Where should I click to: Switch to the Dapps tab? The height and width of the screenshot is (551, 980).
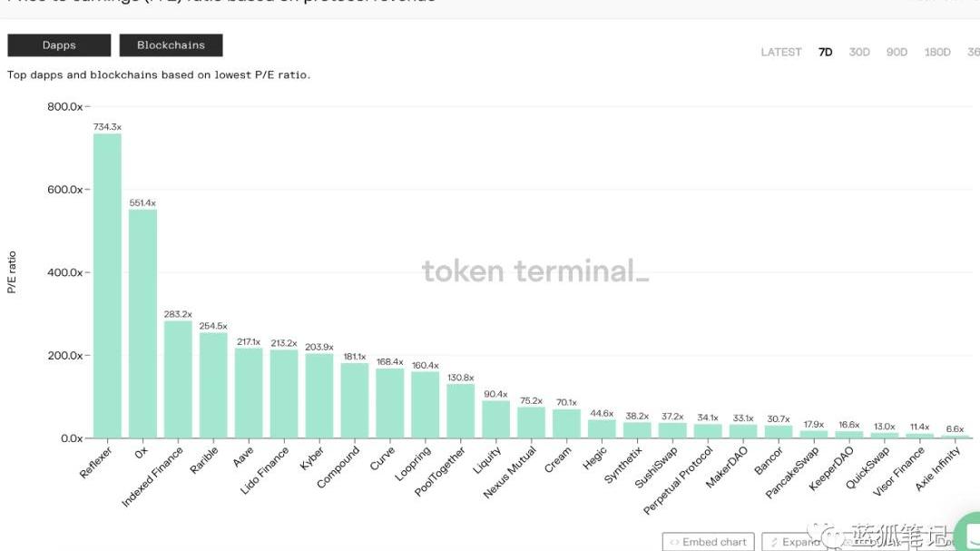pos(59,45)
